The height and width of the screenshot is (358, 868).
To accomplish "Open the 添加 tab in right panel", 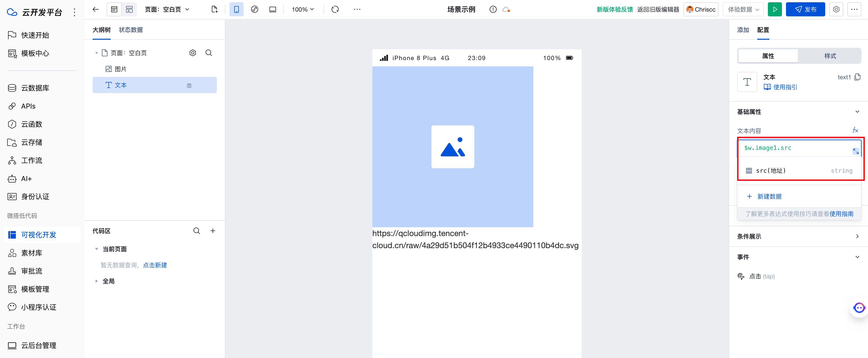I will [743, 30].
